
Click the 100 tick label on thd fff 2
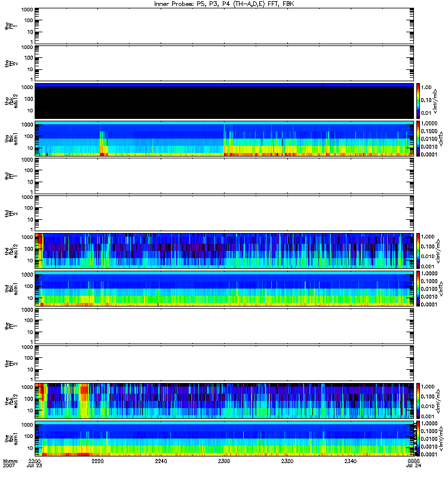(x=29, y=208)
